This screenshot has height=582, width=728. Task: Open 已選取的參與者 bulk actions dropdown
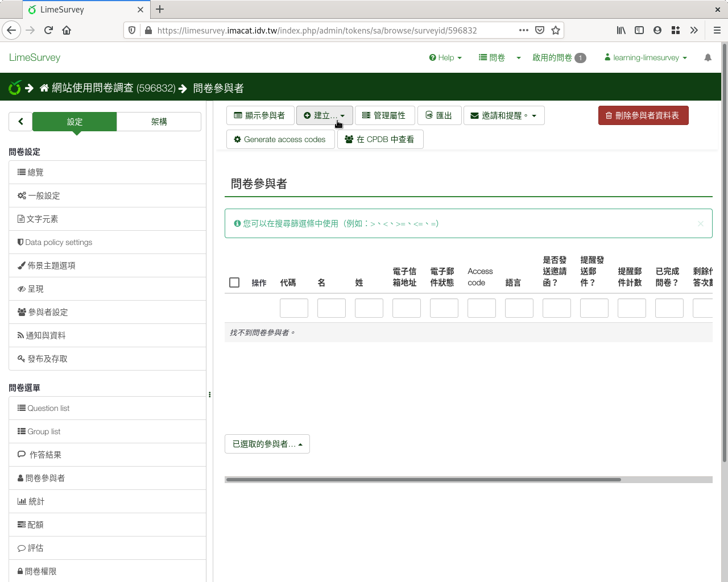pyautogui.click(x=267, y=444)
